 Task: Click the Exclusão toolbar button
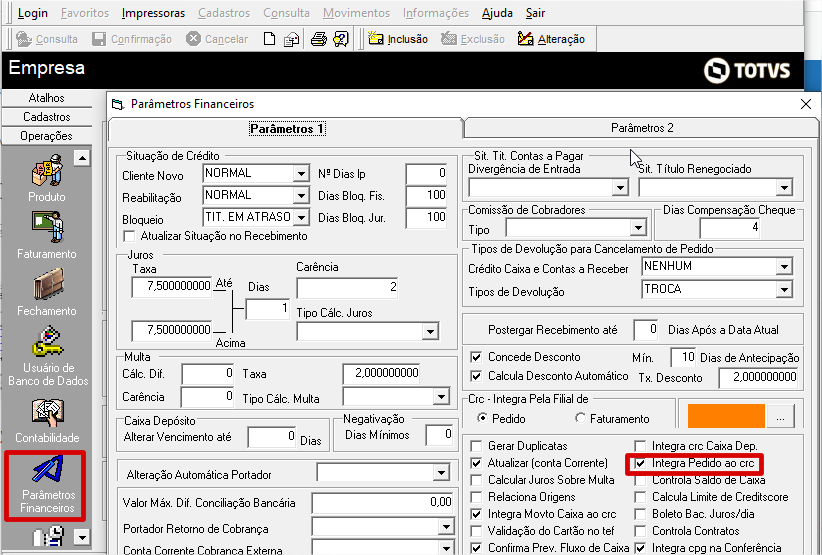pyautogui.click(x=473, y=39)
